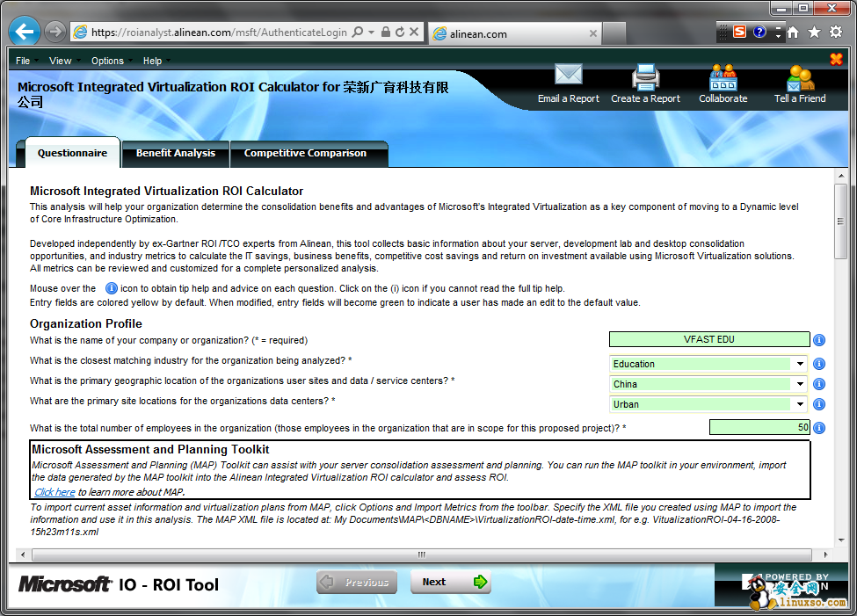Go back with browser back arrow
The height and width of the screenshot is (616, 857).
(24, 33)
